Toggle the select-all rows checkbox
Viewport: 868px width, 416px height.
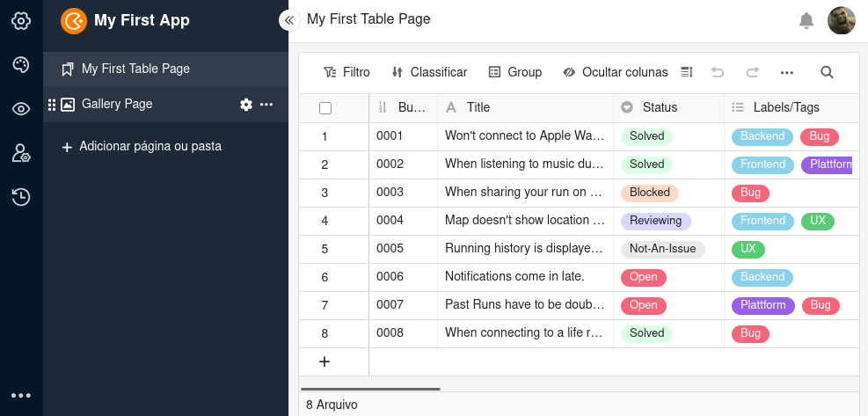[x=325, y=108]
